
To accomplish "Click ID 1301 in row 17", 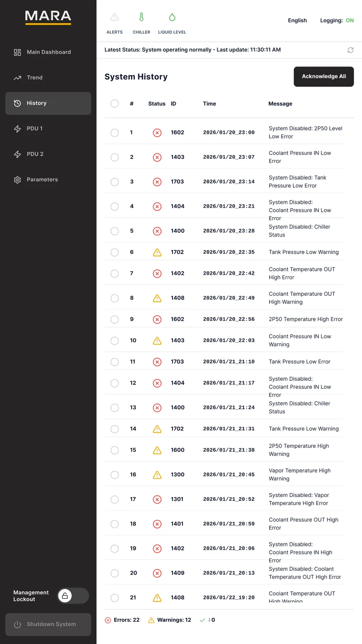I will pos(177,500).
